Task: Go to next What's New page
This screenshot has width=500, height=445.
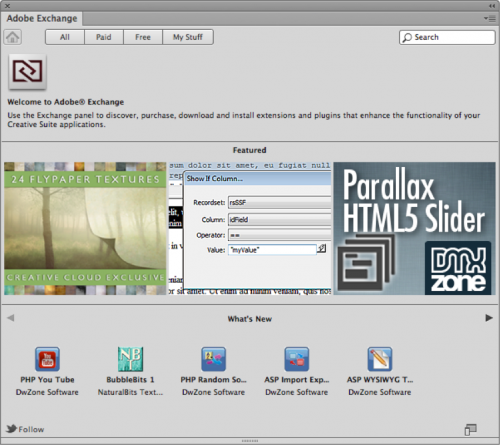Action: (x=489, y=318)
